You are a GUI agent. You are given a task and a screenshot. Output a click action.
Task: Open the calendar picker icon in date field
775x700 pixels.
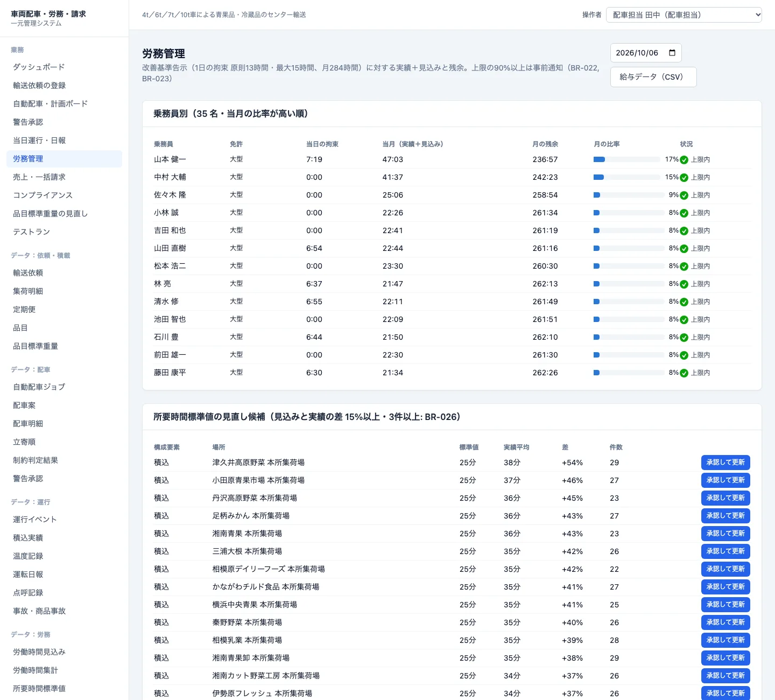tap(672, 53)
